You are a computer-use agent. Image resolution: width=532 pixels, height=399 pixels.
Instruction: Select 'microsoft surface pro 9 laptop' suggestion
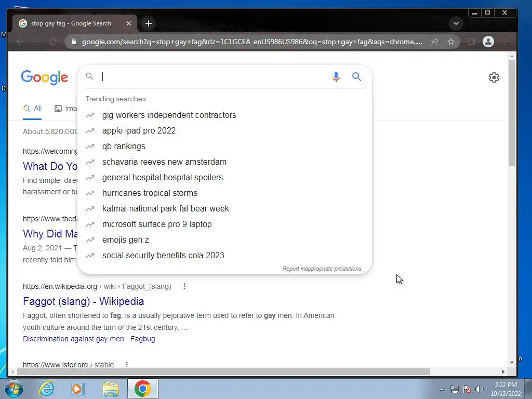tap(224, 224)
